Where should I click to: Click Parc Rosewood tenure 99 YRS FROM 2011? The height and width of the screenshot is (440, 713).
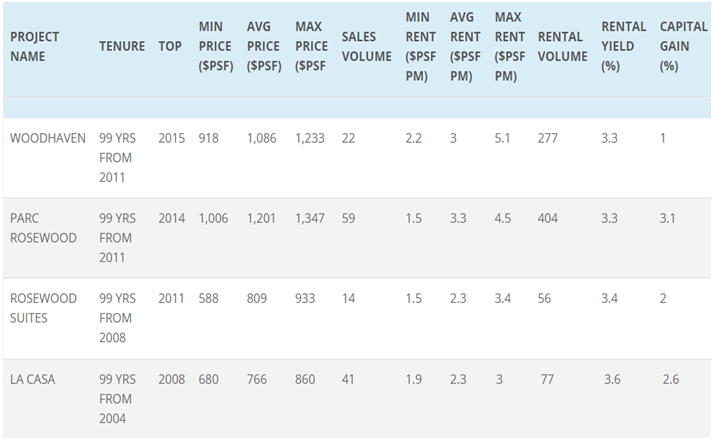pos(117,238)
